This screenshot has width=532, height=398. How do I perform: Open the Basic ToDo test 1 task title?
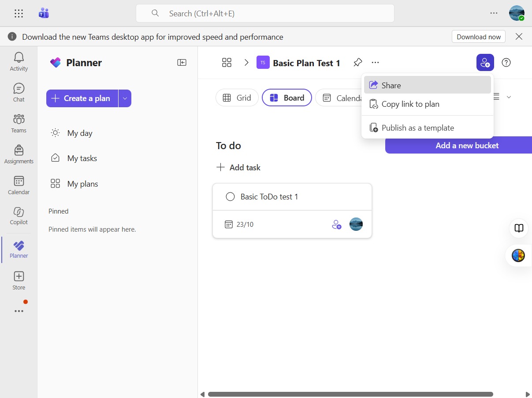click(269, 197)
